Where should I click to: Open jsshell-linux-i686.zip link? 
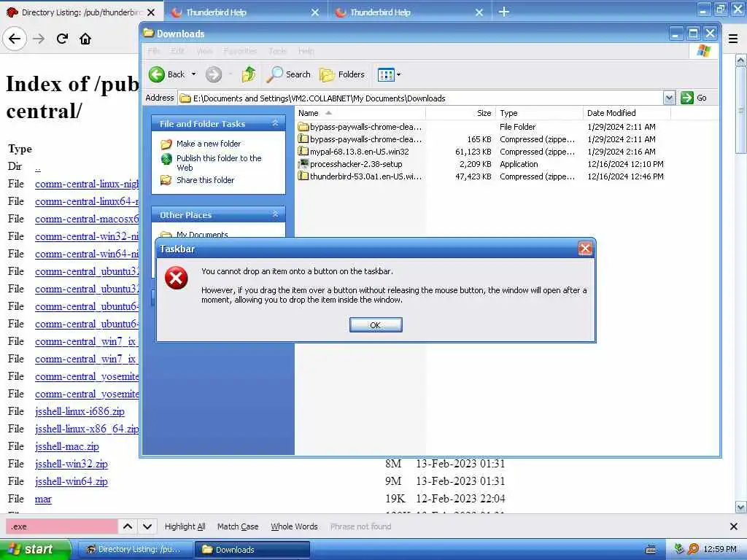[80, 411]
